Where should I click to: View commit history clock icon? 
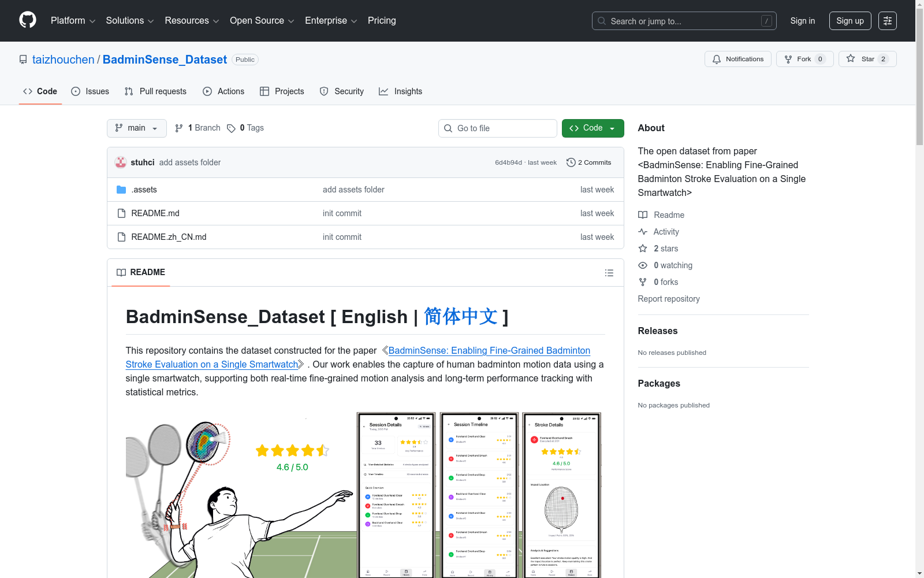[571, 162]
